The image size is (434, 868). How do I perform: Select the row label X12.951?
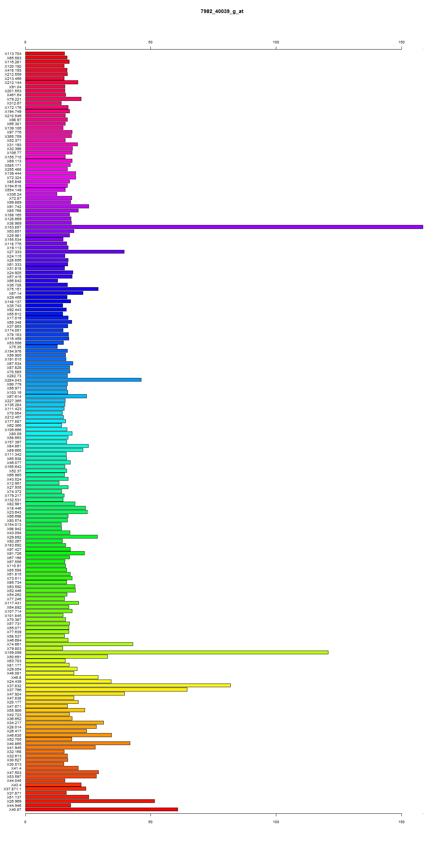(14, 484)
